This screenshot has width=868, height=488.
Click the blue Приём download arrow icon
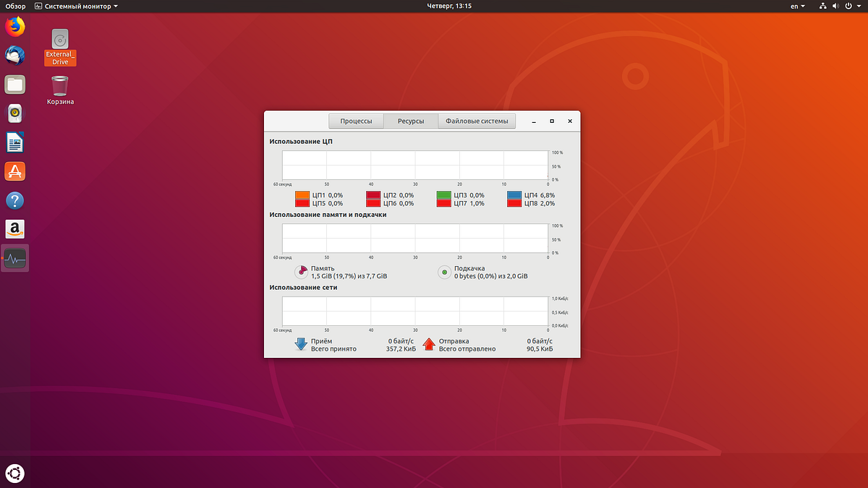(x=301, y=344)
